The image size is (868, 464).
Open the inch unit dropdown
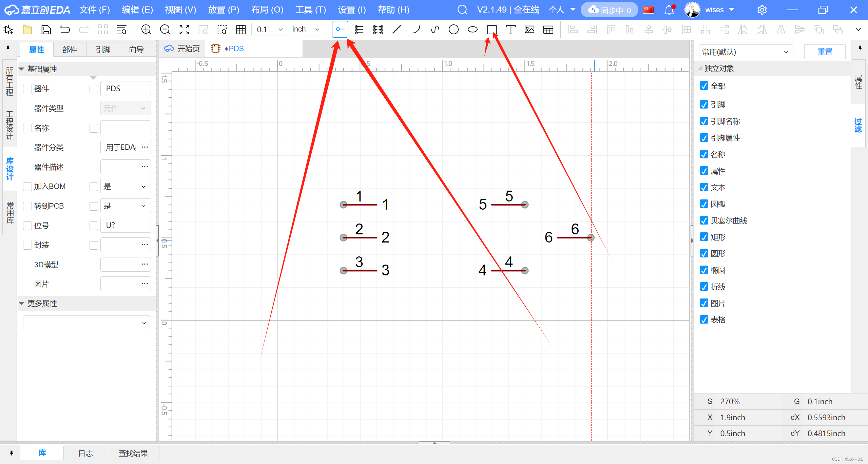(306, 30)
